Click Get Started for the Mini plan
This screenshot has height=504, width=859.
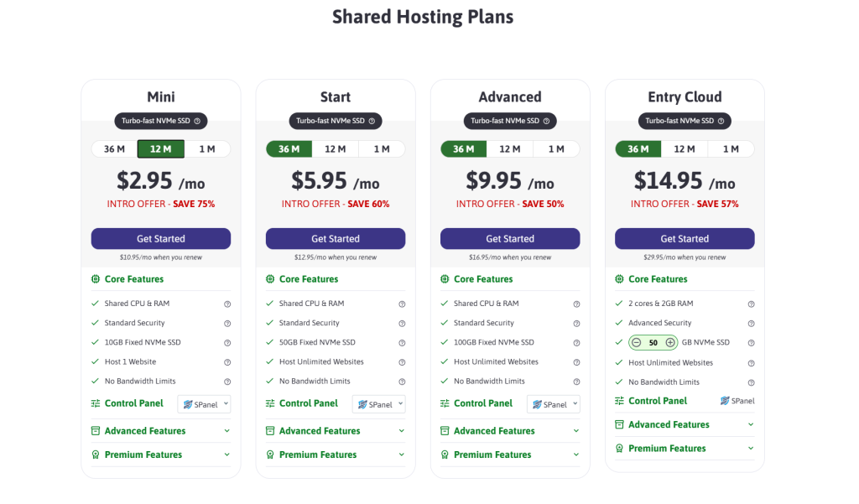pyautogui.click(x=161, y=239)
